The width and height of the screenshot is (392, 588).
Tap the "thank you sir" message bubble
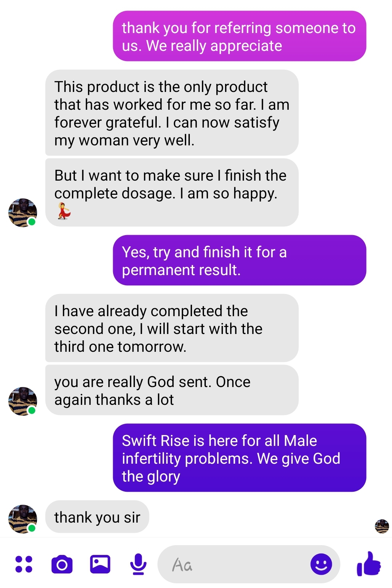(97, 517)
